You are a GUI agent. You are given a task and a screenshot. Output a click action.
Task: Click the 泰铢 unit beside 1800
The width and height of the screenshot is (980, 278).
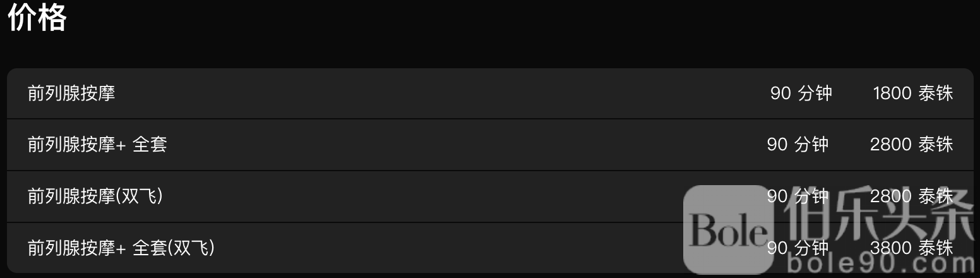coord(936,94)
